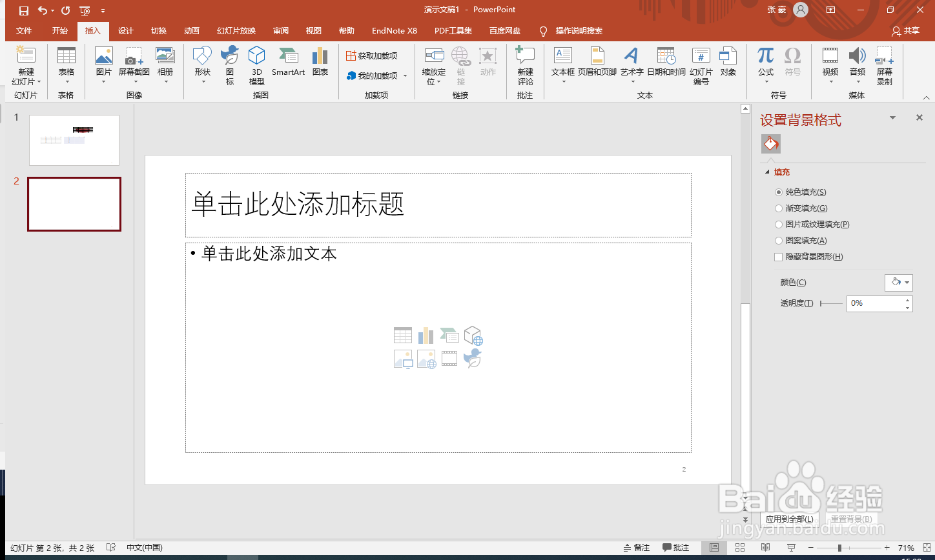Click 应用到全部 apply to all button
The image size is (935, 560).
point(789,519)
